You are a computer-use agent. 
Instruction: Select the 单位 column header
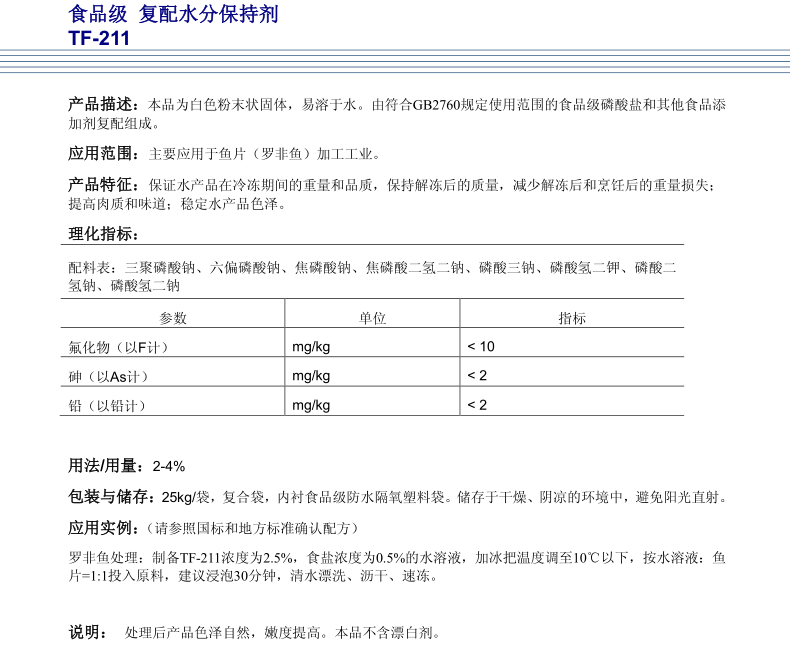(x=372, y=318)
